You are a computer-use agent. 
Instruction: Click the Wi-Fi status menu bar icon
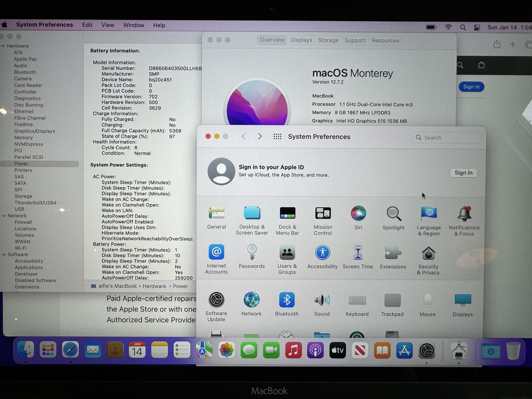[x=448, y=27]
